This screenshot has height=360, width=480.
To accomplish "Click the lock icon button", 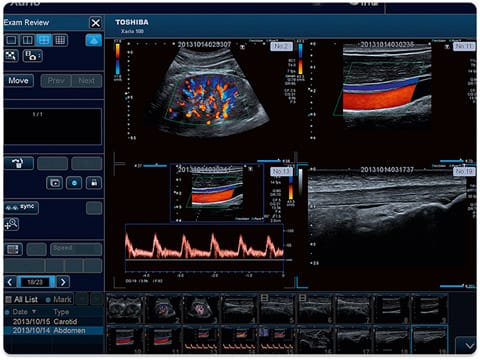I will (x=94, y=183).
